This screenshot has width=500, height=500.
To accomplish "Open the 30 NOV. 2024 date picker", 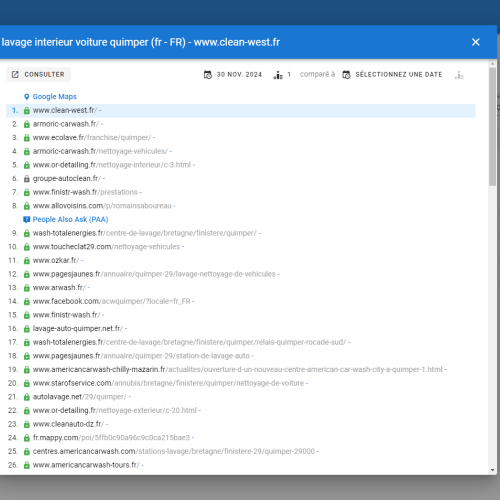I will 233,75.
